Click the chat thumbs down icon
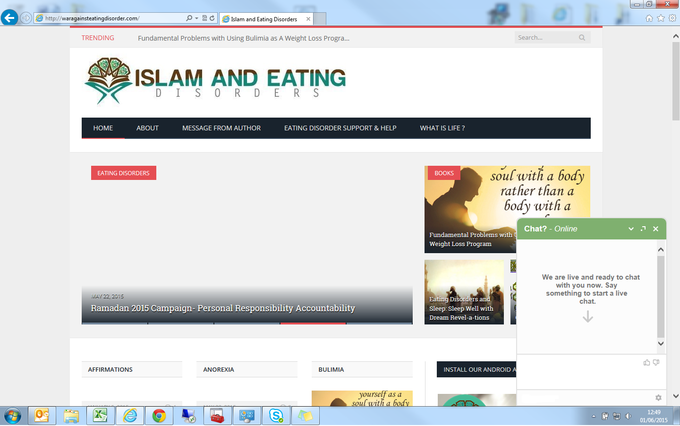 [656, 362]
